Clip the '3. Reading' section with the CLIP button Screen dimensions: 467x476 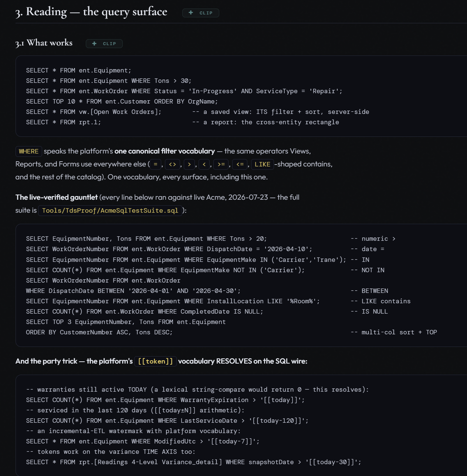(201, 13)
